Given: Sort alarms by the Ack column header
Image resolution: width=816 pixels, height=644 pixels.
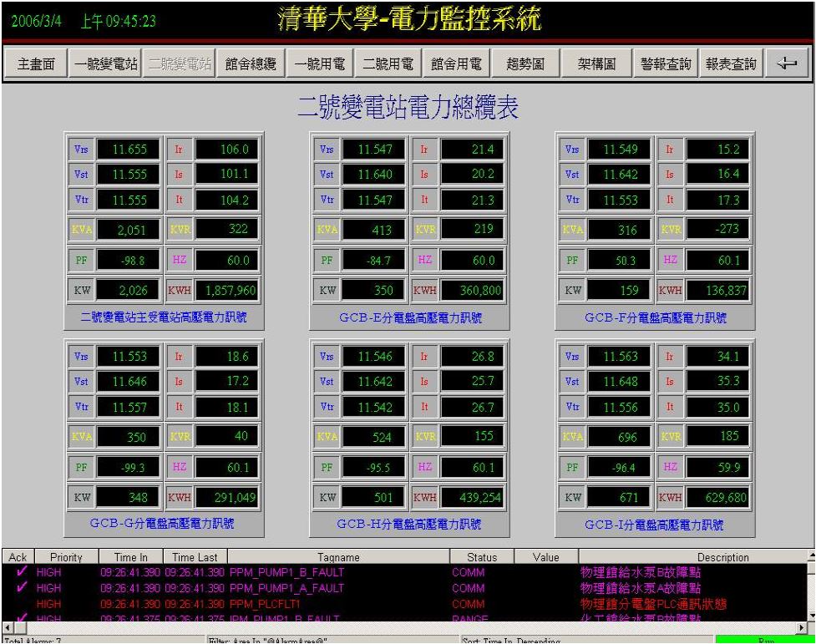Looking at the screenshot, I should (18, 556).
